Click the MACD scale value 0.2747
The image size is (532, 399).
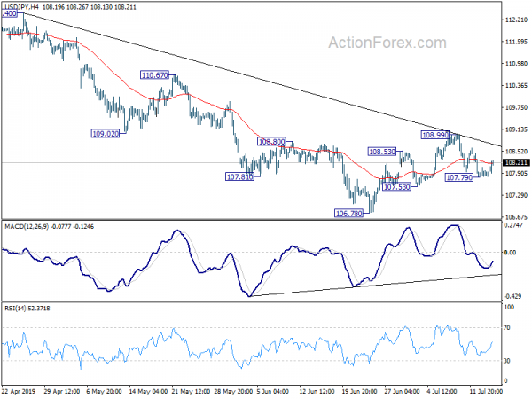pyautogui.click(x=514, y=225)
